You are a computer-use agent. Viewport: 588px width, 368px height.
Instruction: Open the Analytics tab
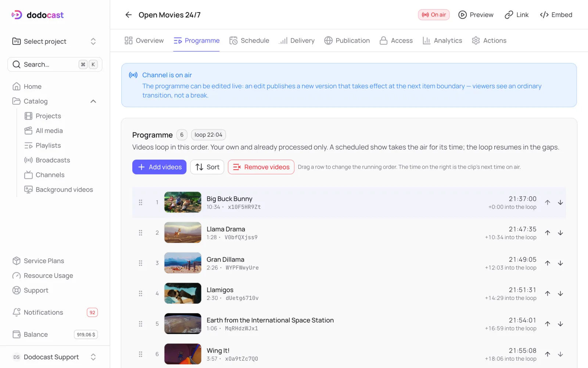click(x=442, y=40)
